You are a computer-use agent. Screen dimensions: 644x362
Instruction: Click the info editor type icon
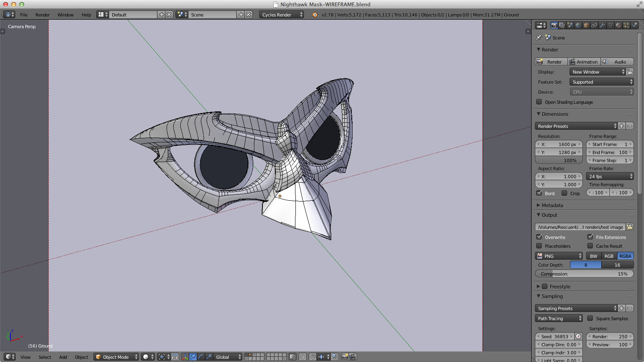pos(9,14)
